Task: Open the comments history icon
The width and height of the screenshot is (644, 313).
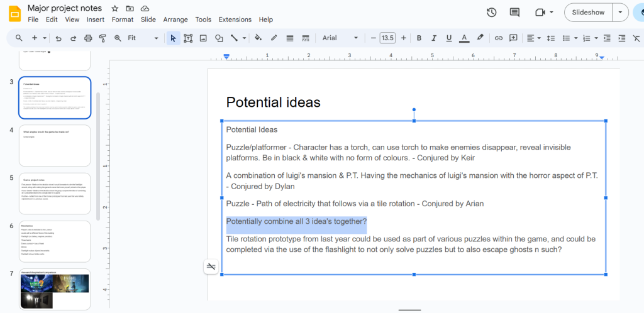Action: click(514, 13)
